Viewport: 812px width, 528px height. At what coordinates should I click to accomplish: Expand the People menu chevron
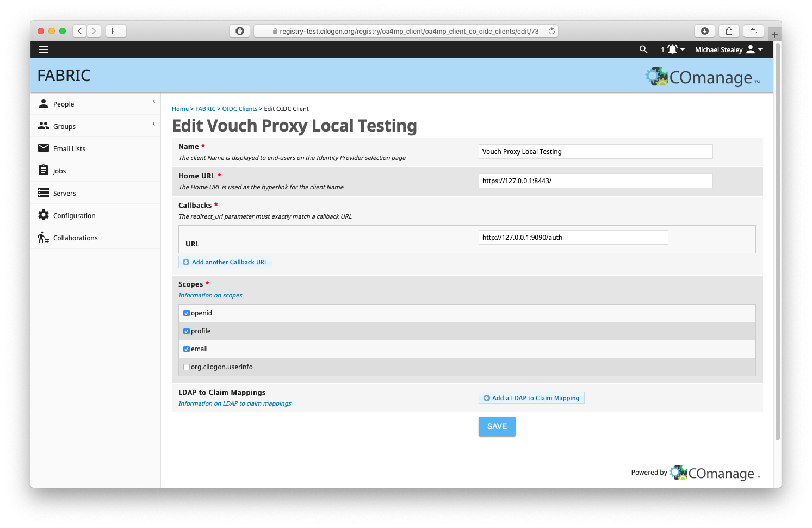154,101
